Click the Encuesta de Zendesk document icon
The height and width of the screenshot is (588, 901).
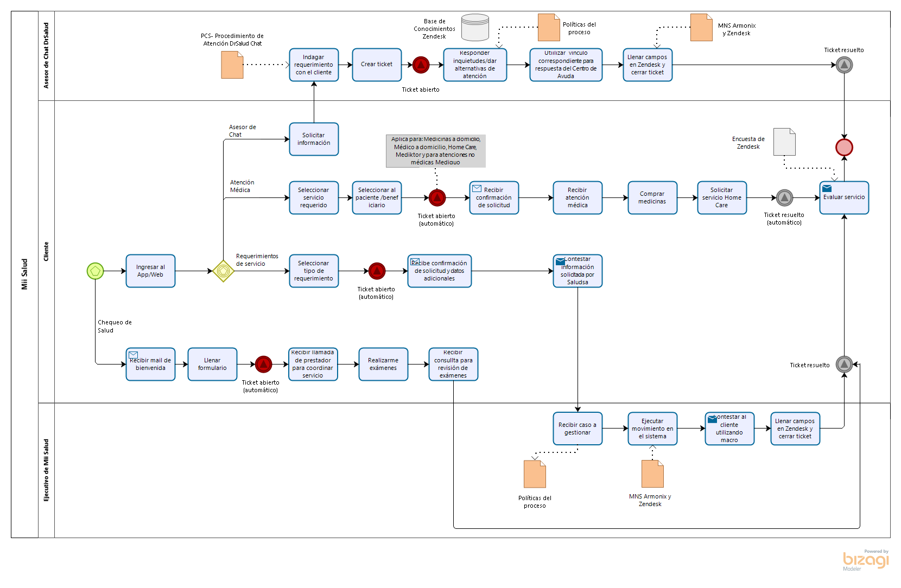pos(784,142)
